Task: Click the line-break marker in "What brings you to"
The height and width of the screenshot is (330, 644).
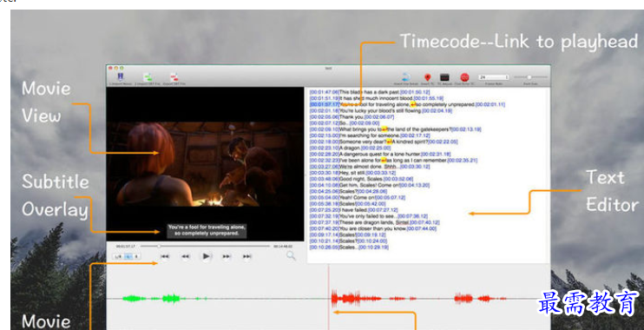Action: [384, 129]
